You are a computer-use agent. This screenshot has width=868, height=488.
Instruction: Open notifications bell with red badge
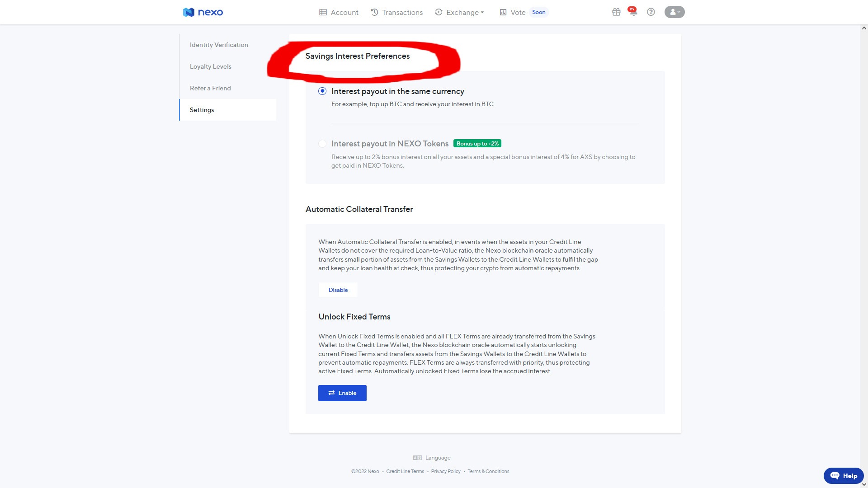(633, 12)
